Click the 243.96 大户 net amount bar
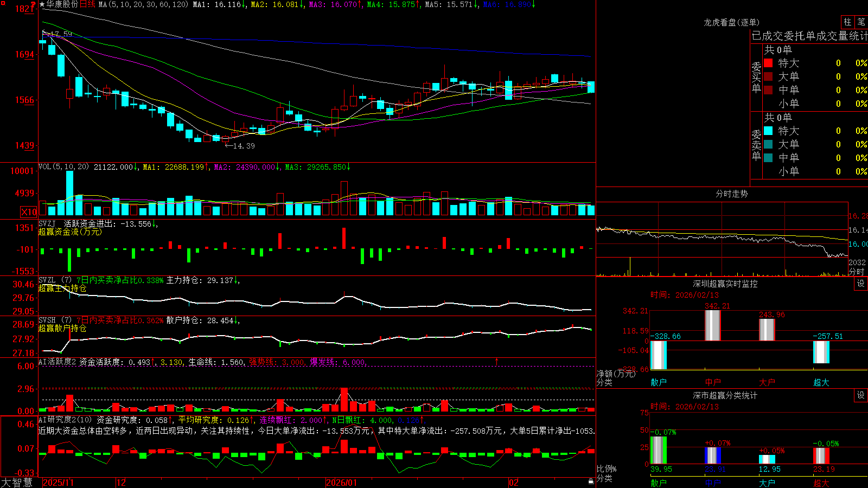Viewport: 868px width, 488px height. click(767, 330)
